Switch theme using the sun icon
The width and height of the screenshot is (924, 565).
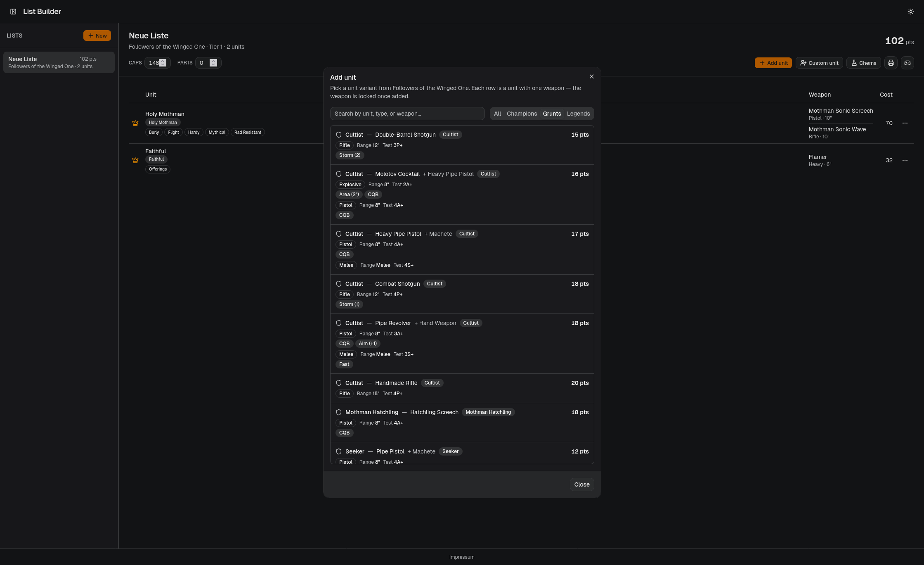click(x=910, y=12)
